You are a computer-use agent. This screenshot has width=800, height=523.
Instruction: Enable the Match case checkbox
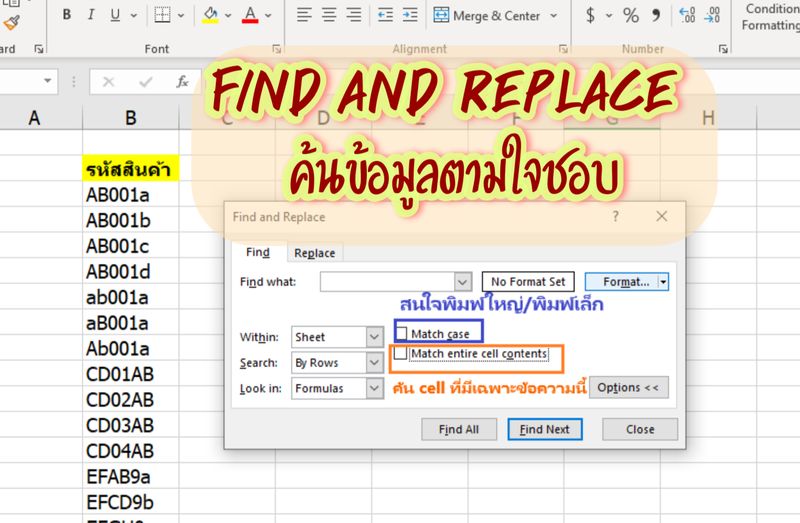(x=402, y=334)
